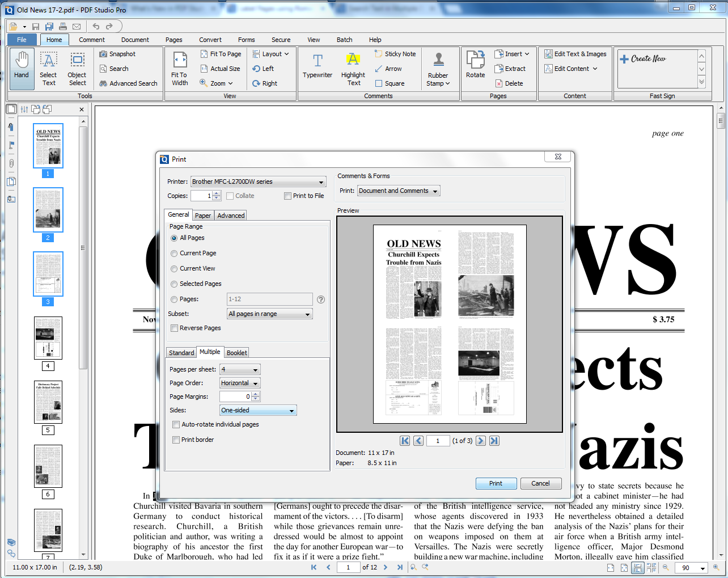This screenshot has width=728, height=578.
Task: Choose the Arrow annotation tool
Action: pos(388,69)
